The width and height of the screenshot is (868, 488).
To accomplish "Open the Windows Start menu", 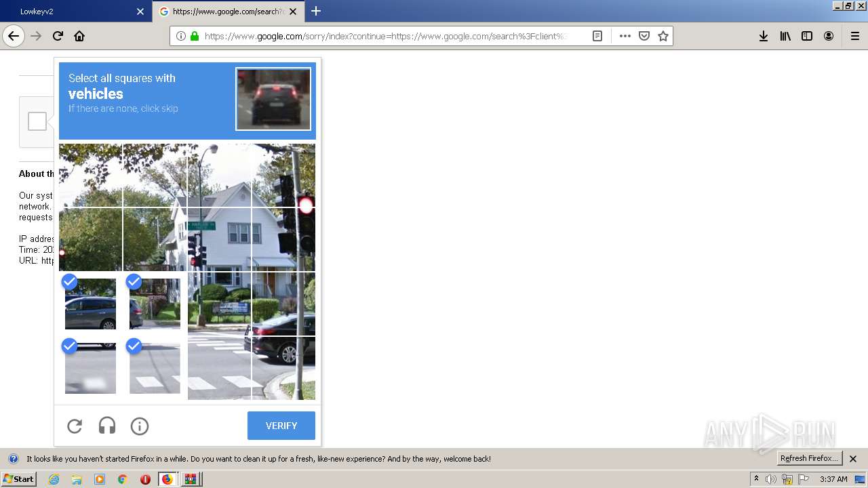I will pos(18,479).
